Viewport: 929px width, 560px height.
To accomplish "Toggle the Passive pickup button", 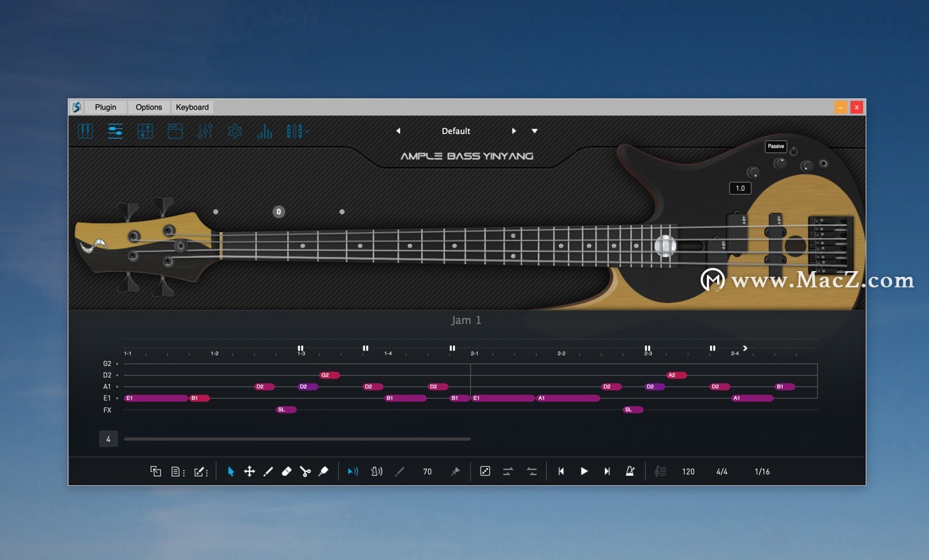I will tap(776, 146).
